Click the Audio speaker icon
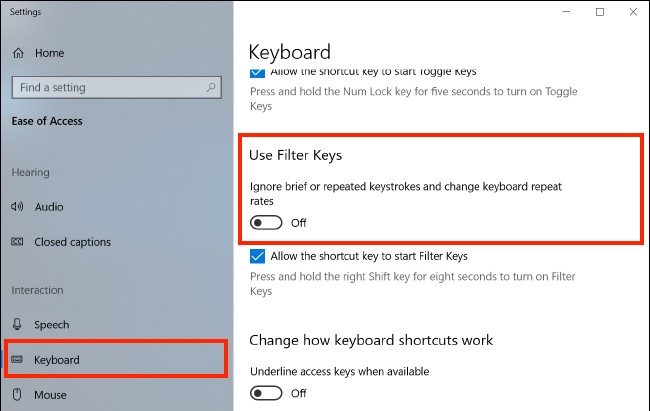The image size is (650, 411). pos(17,207)
